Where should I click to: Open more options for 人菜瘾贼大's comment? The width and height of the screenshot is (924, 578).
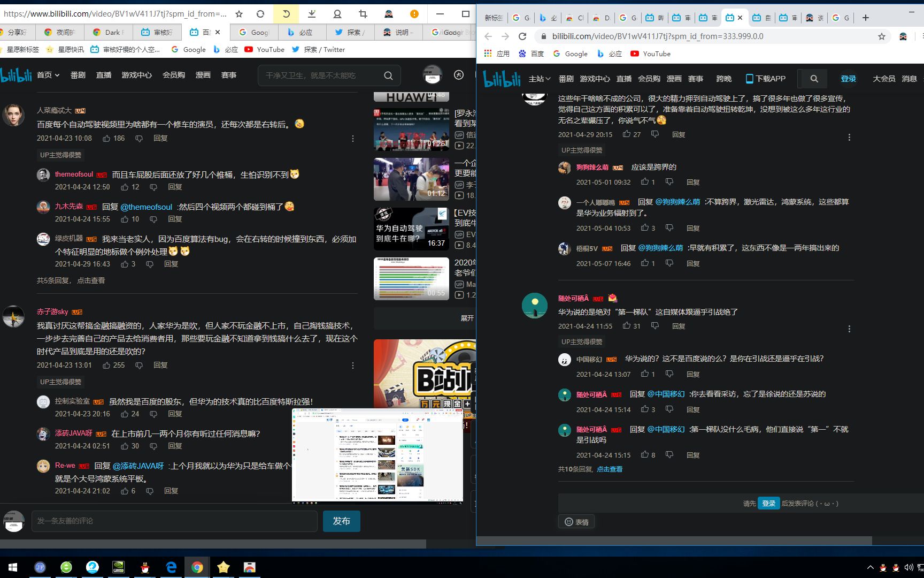pos(353,139)
